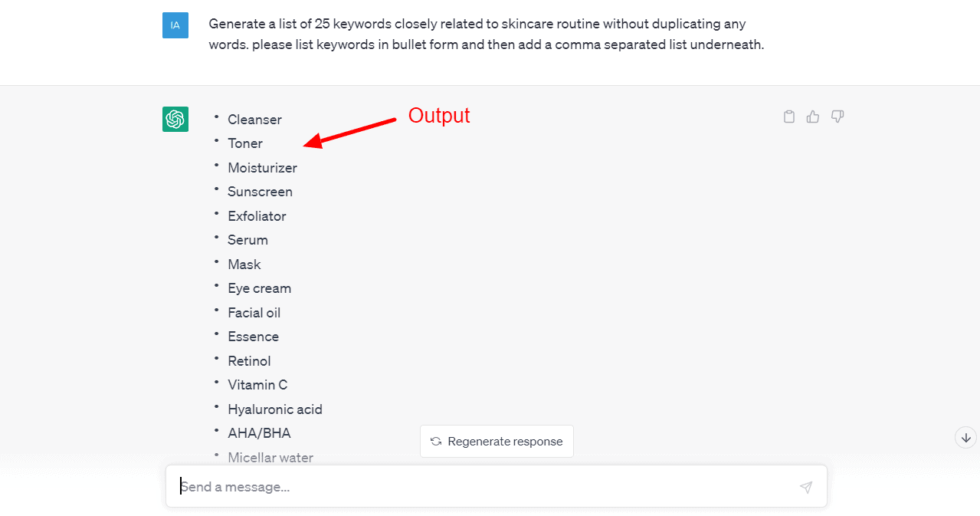Click the thumbs up icon
The image size is (980, 516).
click(x=813, y=117)
